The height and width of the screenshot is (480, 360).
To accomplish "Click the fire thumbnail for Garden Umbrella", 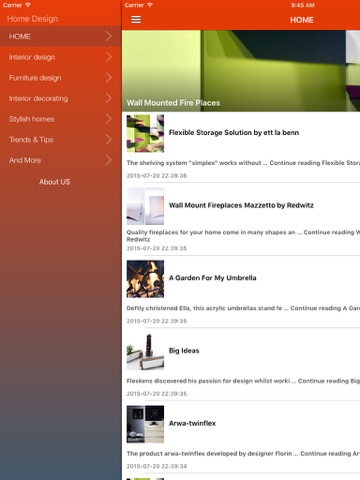I will tap(145, 279).
